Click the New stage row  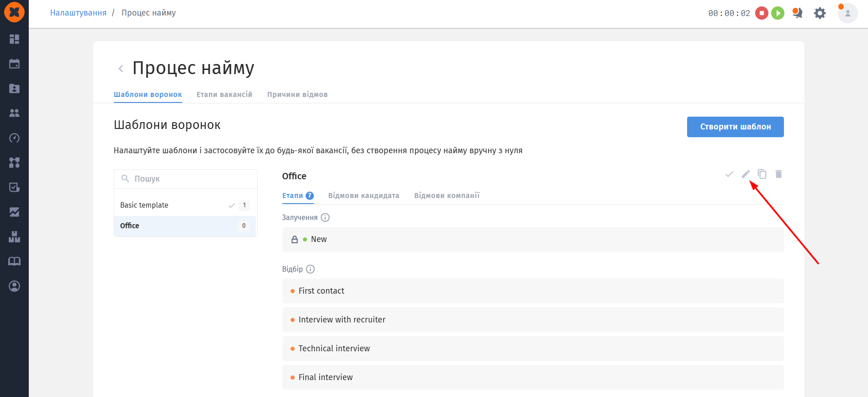click(533, 240)
